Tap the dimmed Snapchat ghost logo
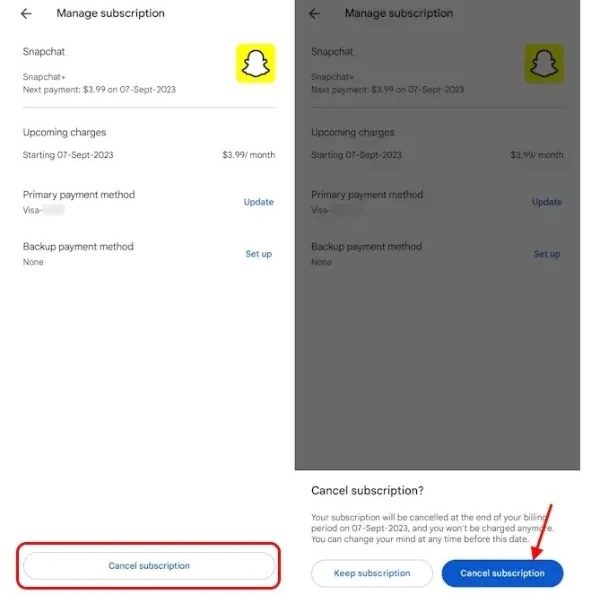Image resolution: width=600 pixels, height=596 pixels. point(544,64)
